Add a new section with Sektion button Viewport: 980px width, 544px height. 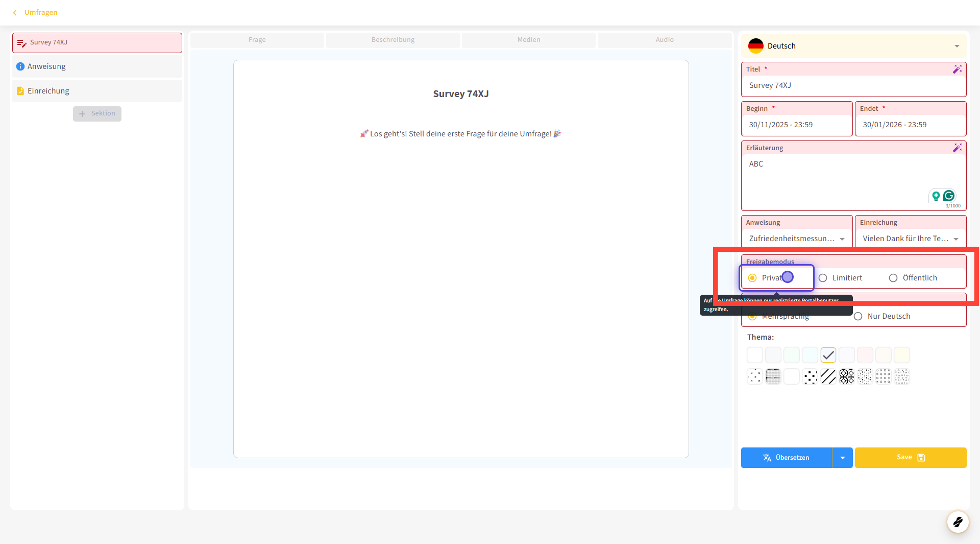pos(97,113)
